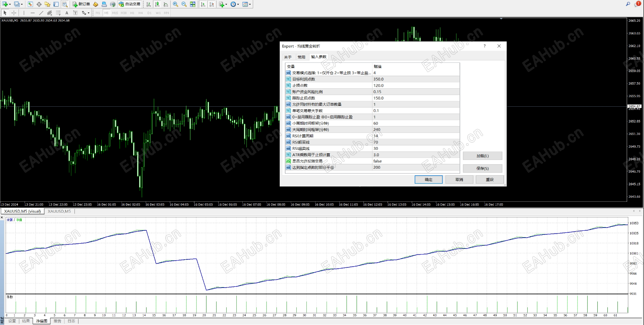The image size is (644, 325).
Task: Select the Fibonacci retracement tool
Action: coord(58,13)
